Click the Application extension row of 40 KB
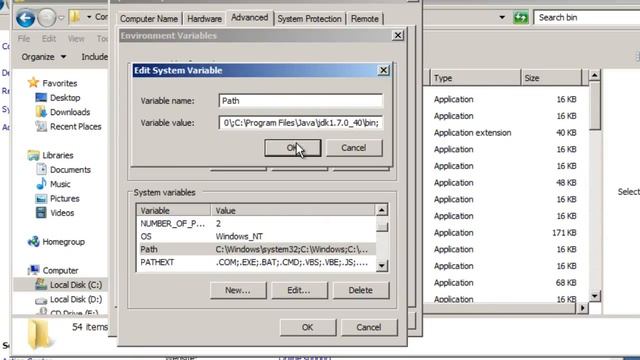The width and height of the screenshot is (640, 360). click(505, 133)
